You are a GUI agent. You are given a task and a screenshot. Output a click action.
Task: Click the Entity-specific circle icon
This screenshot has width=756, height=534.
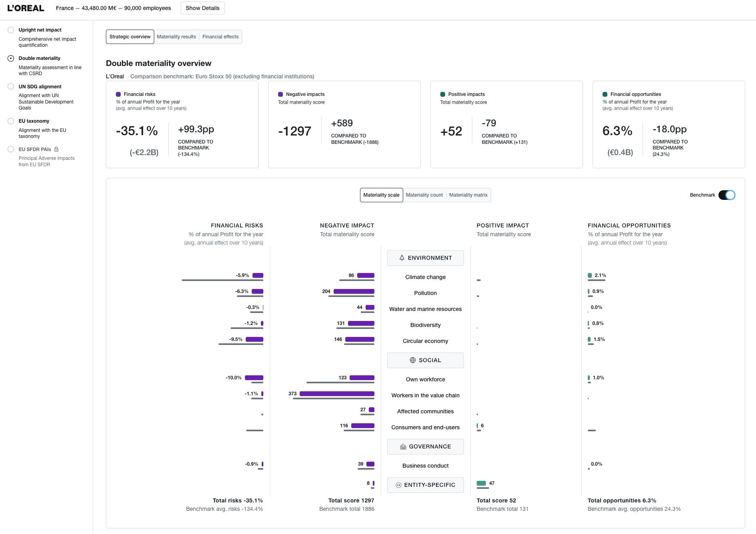coord(398,485)
